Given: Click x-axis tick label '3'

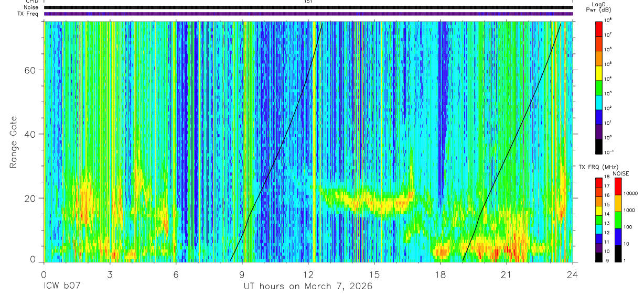Looking at the screenshot, I should [110, 274].
